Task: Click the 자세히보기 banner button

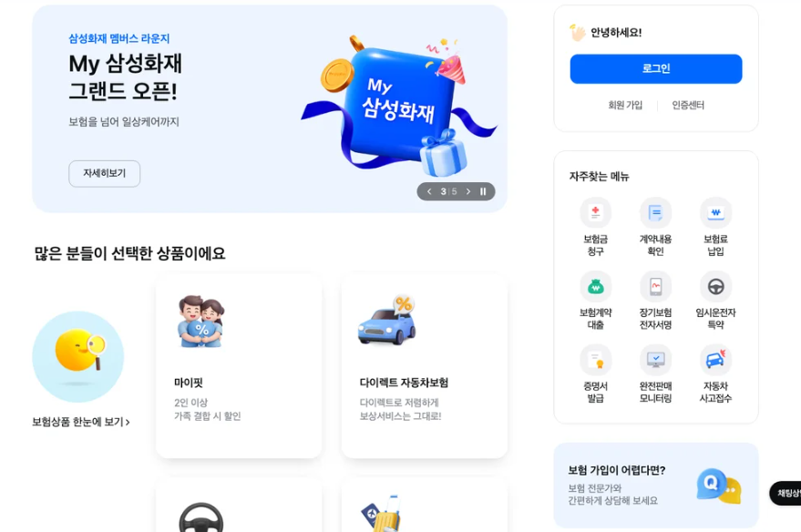Action: (x=104, y=174)
